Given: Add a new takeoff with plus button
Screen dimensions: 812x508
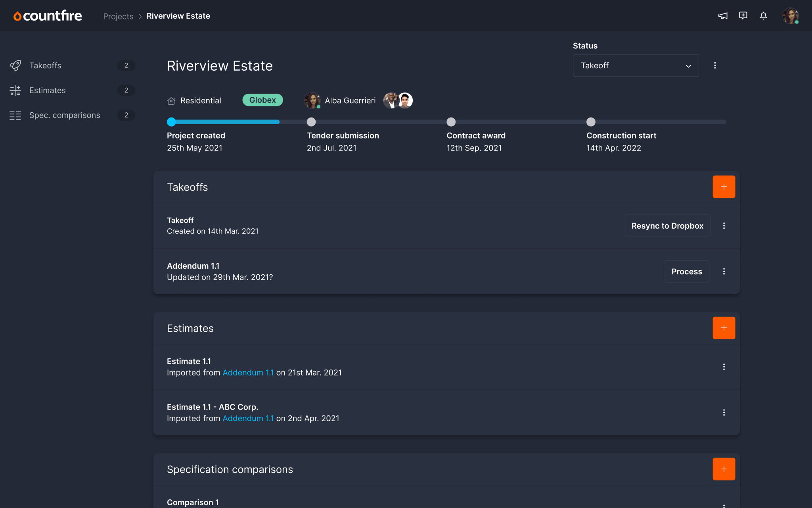Looking at the screenshot, I should click(x=724, y=187).
